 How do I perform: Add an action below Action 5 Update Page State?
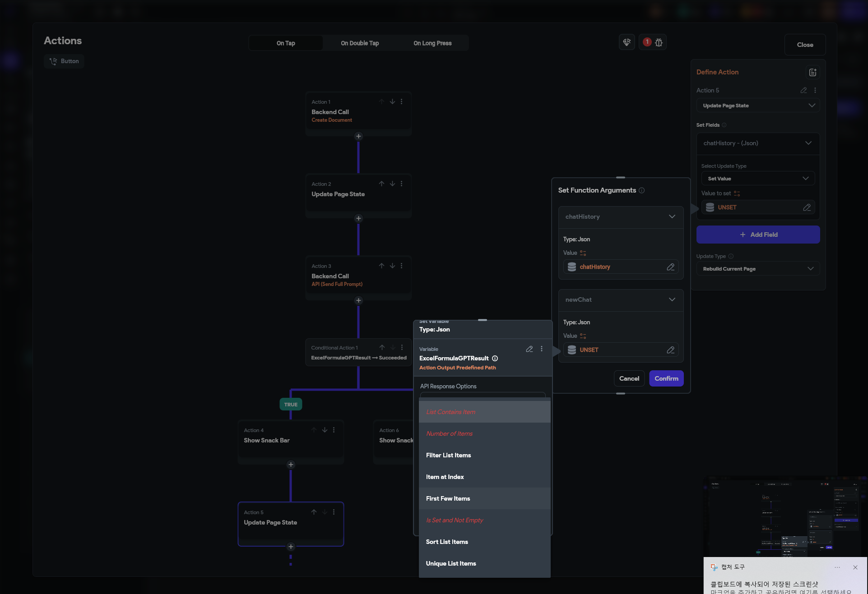[x=291, y=547]
